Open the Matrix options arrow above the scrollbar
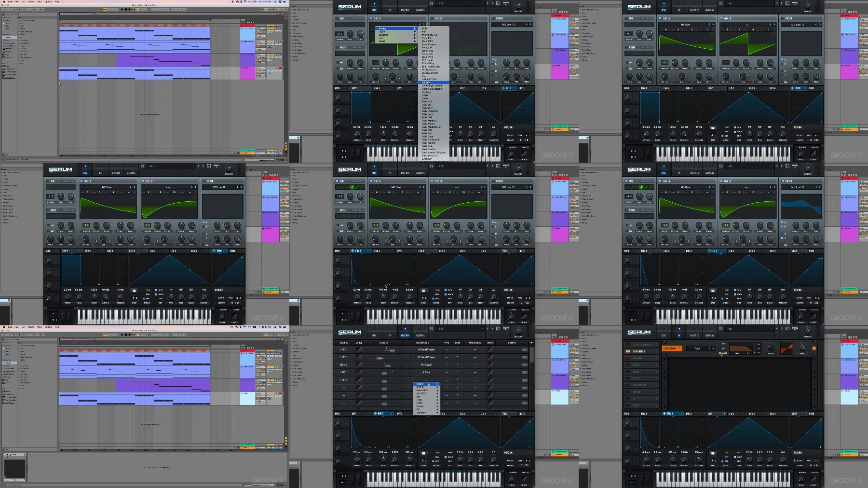 pos(531,343)
